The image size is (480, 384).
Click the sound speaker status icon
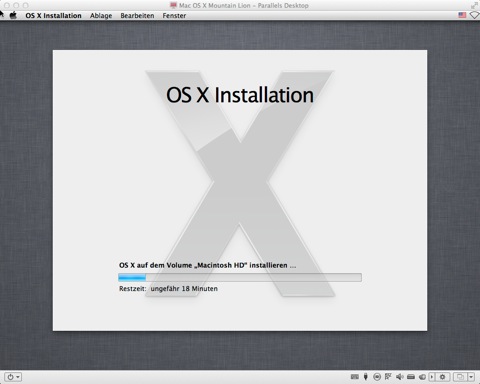[399, 377]
